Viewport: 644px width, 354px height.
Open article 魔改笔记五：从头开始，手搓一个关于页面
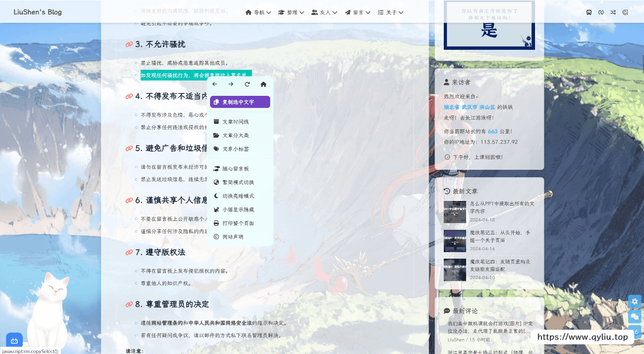point(500,236)
